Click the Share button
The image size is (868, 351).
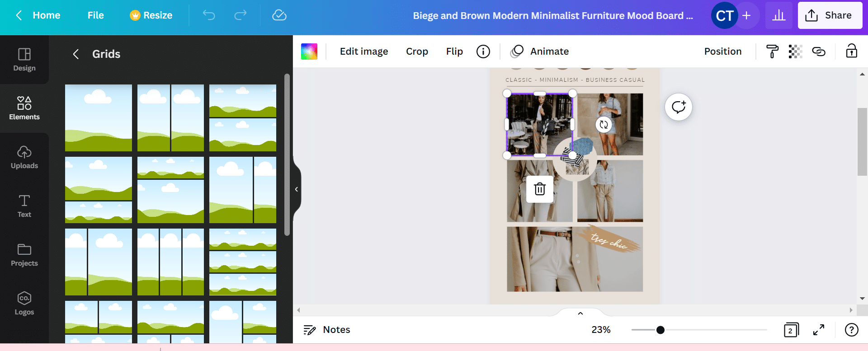tap(830, 15)
